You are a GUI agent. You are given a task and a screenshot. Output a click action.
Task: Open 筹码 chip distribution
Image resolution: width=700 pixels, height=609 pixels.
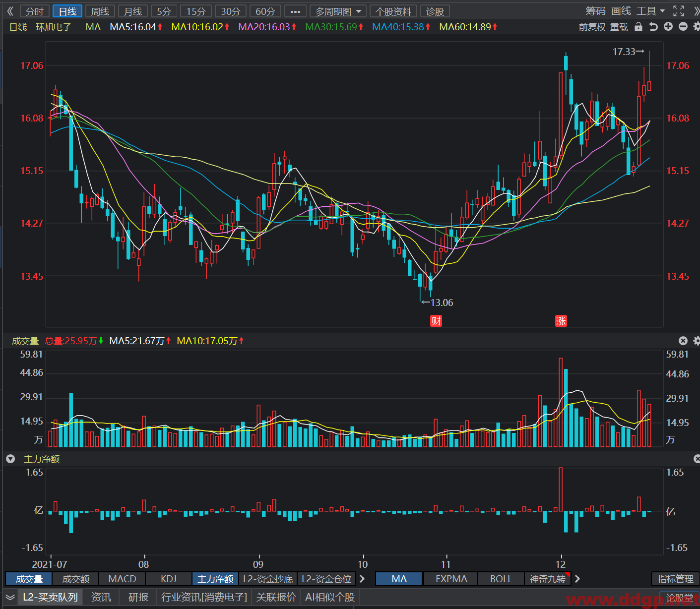point(595,11)
